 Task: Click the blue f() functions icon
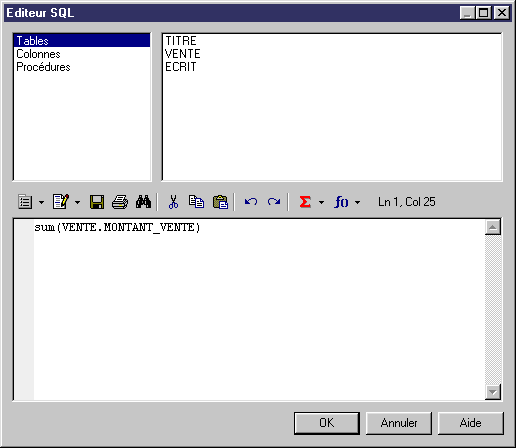coord(341,202)
